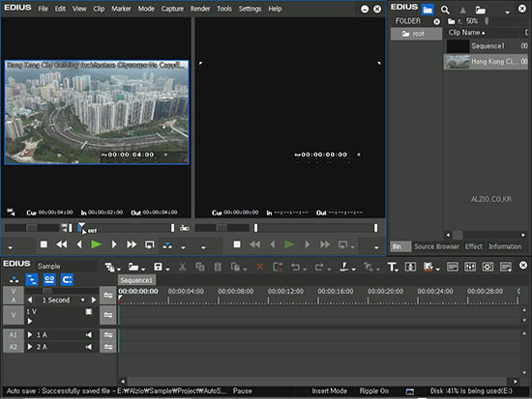Click the Add clip folder icon in Bin
532x399 pixels.
480,10
